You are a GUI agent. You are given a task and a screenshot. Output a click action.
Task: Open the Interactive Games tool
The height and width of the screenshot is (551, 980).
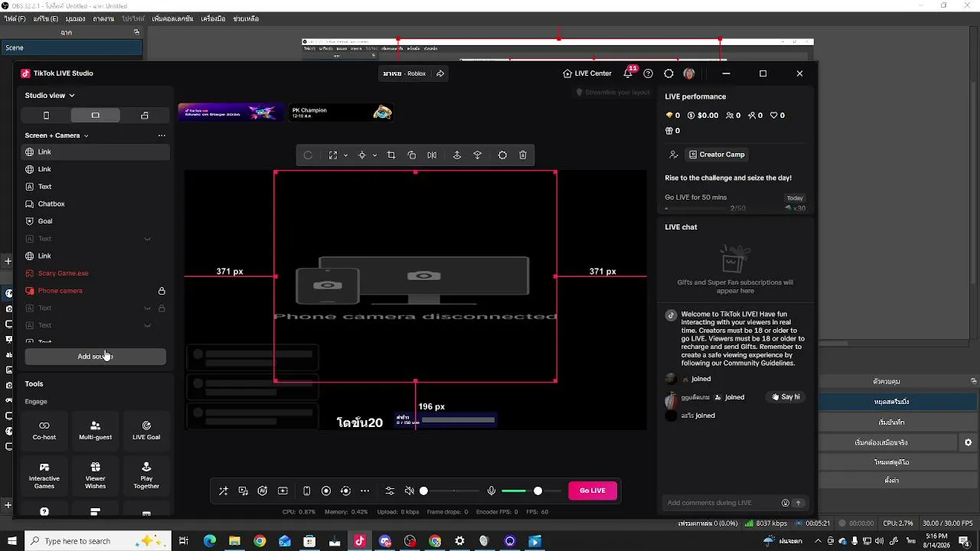[44, 474]
